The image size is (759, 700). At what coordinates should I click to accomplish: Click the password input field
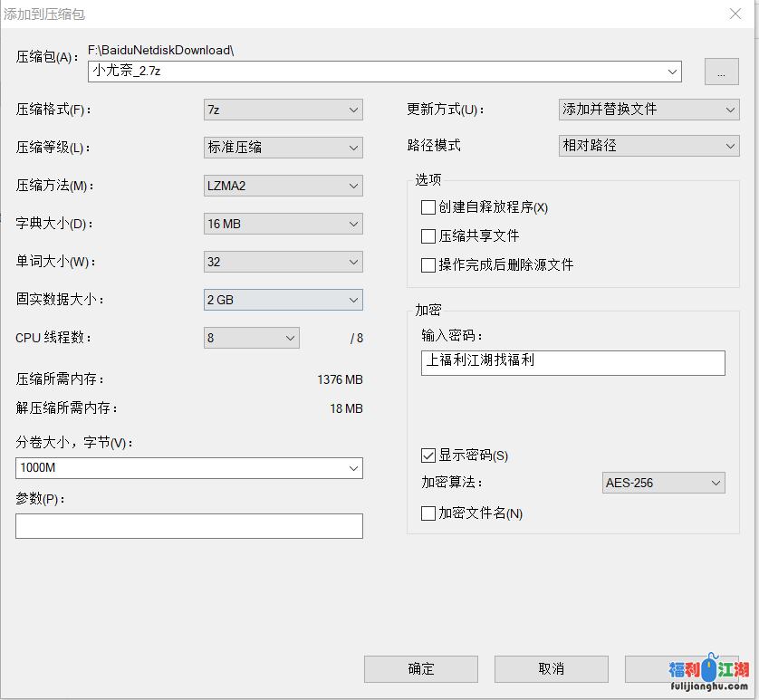[x=572, y=362]
